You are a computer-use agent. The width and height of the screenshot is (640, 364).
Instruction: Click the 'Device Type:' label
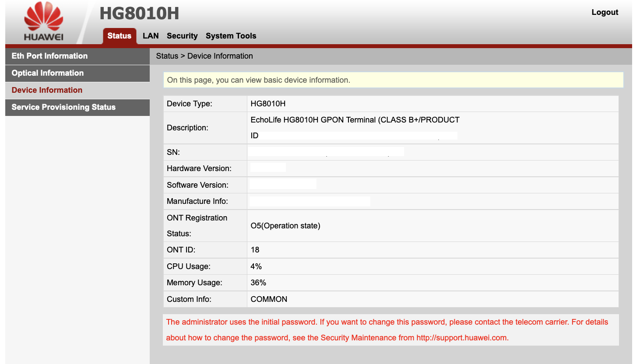click(190, 104)
